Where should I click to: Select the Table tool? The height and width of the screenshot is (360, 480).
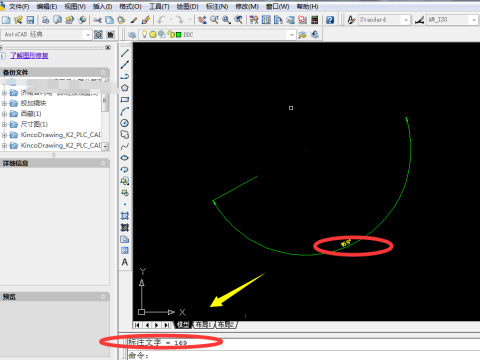(x=125, y=250)
